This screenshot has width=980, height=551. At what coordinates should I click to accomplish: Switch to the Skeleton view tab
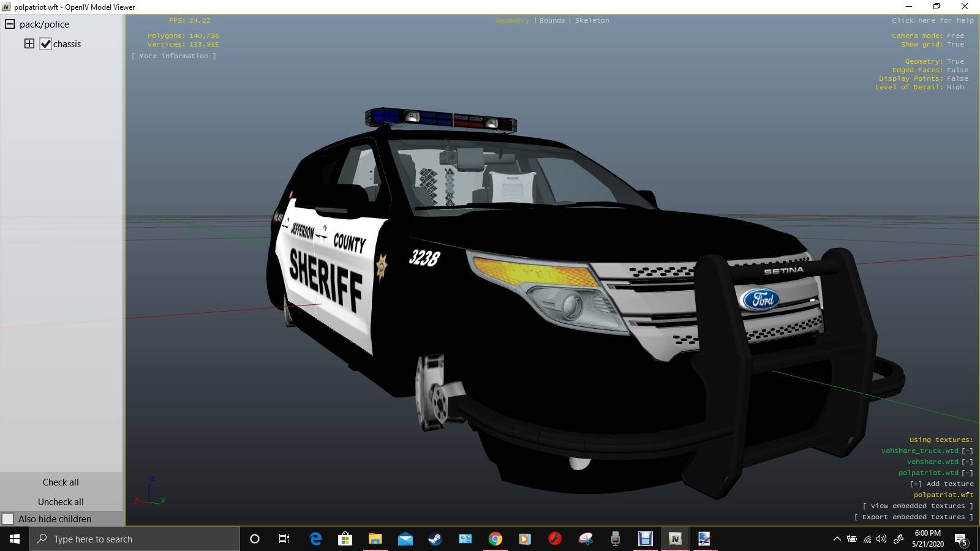click(x=592, y=20)
